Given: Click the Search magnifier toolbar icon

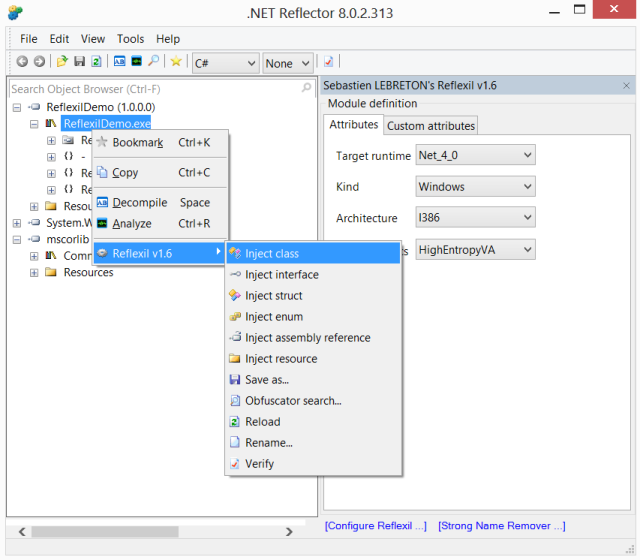Looking at the screenshot, I should (153, 61).
